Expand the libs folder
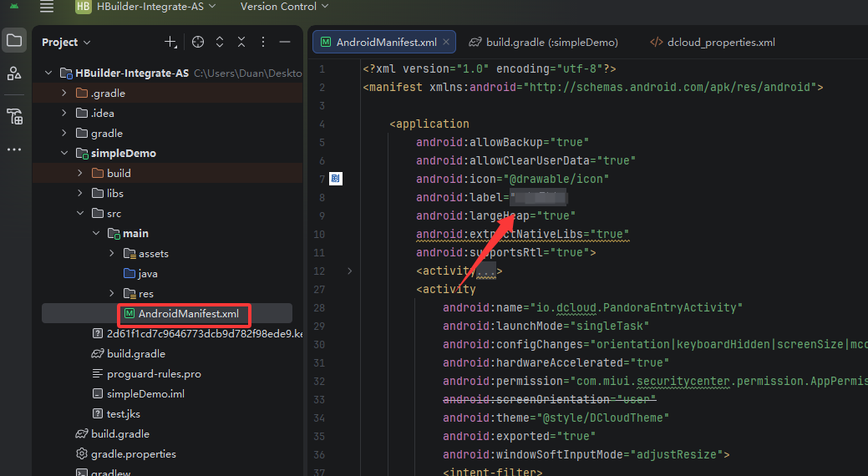 80,193
